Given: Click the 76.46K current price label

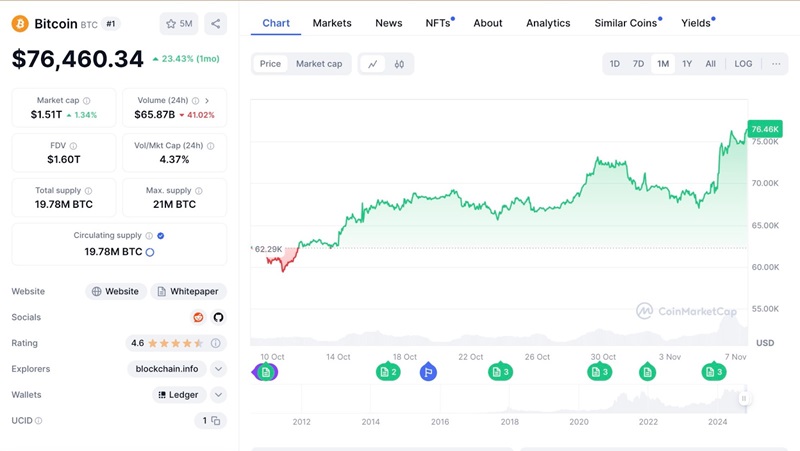Looking at the screenshot, I should tap(764, 129).
